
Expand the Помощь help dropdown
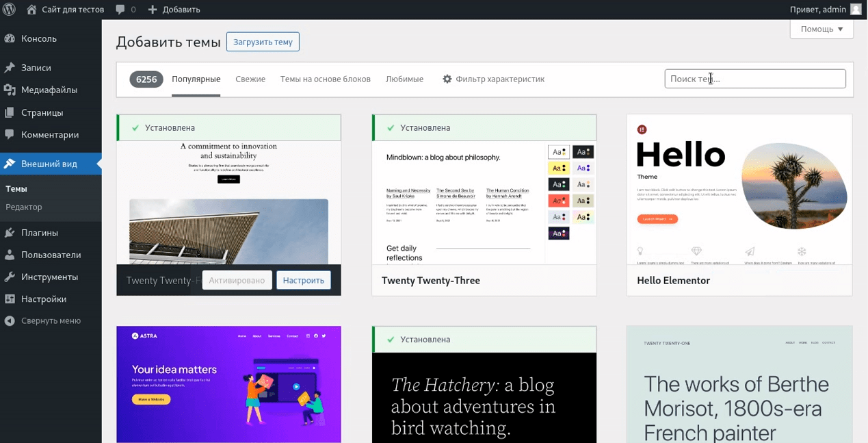[x=821, y=29]
